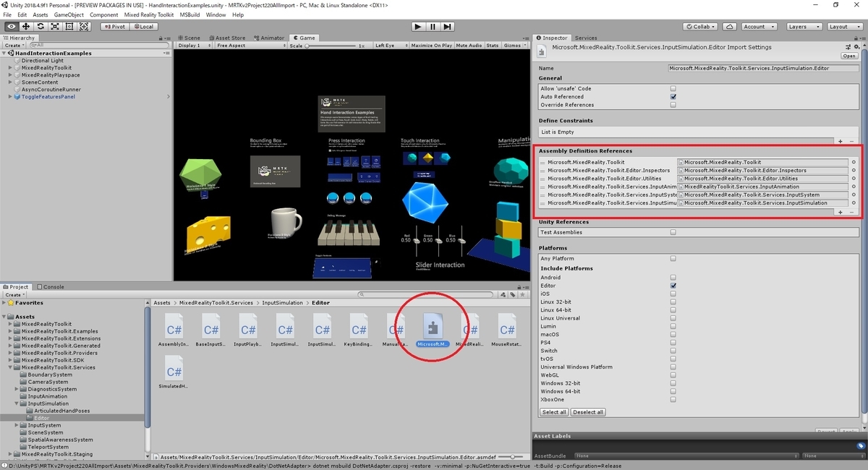Select the MouseRotat... script file
Screen dimensions: 868x470
tap(506, 331)
